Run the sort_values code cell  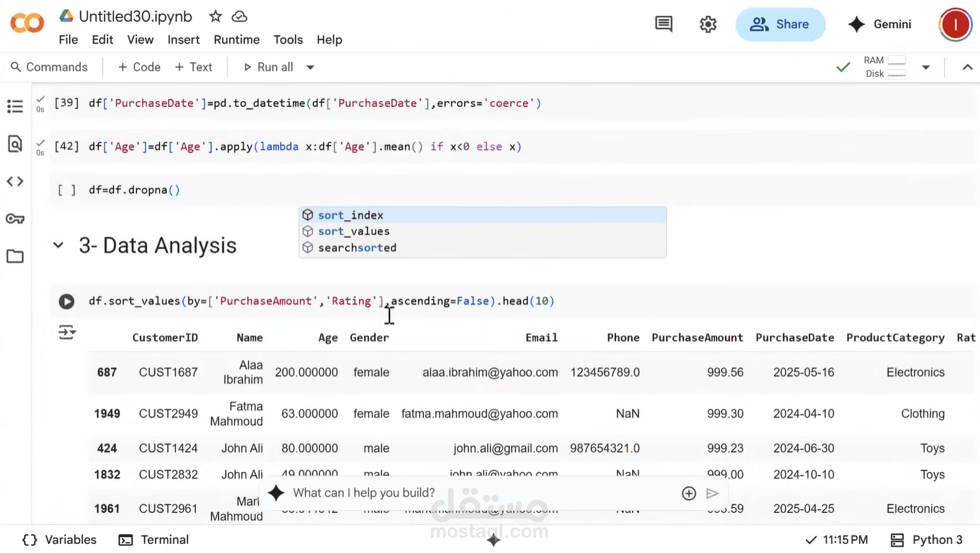click(x=67, y=301)
